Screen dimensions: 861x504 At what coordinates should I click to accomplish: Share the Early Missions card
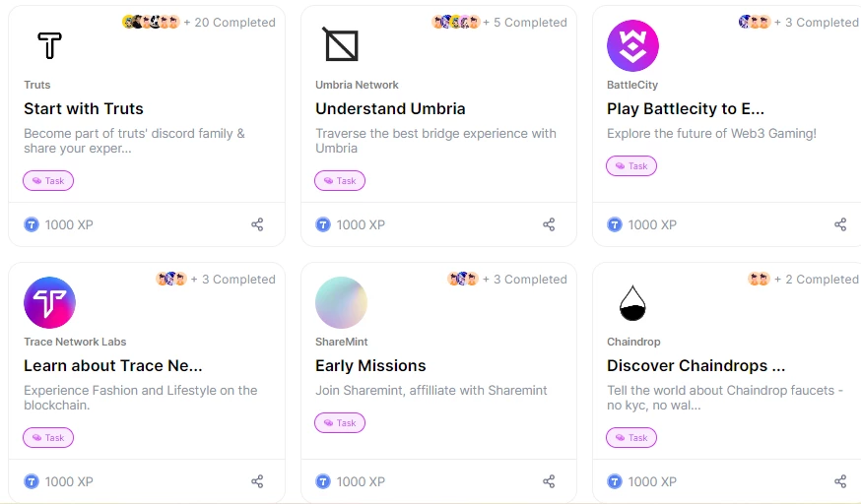549,481
